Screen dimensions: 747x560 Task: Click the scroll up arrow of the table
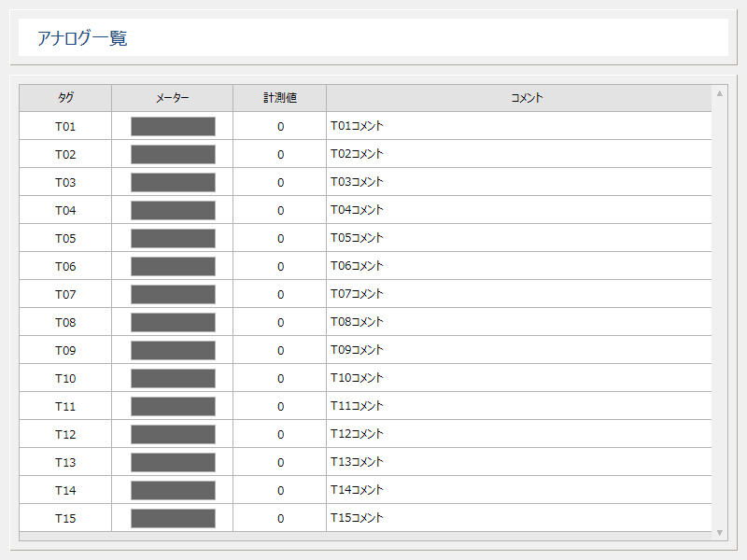tap(719, 94)
